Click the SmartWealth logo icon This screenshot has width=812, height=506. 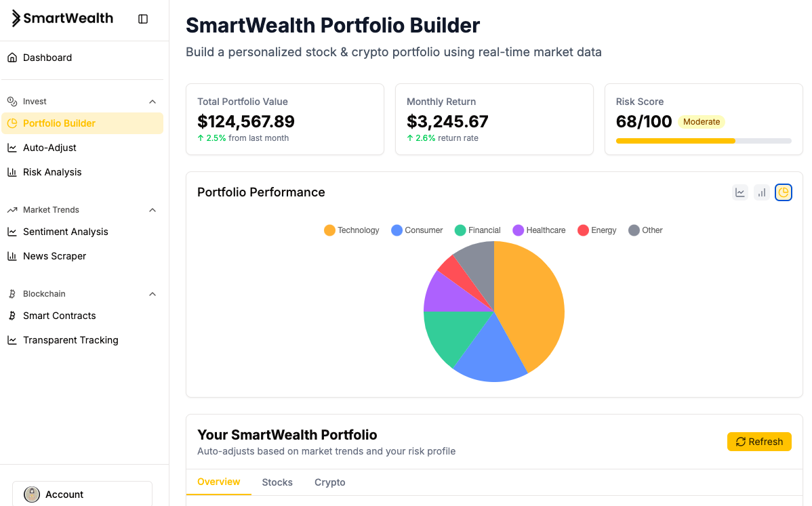click(16, 19)
